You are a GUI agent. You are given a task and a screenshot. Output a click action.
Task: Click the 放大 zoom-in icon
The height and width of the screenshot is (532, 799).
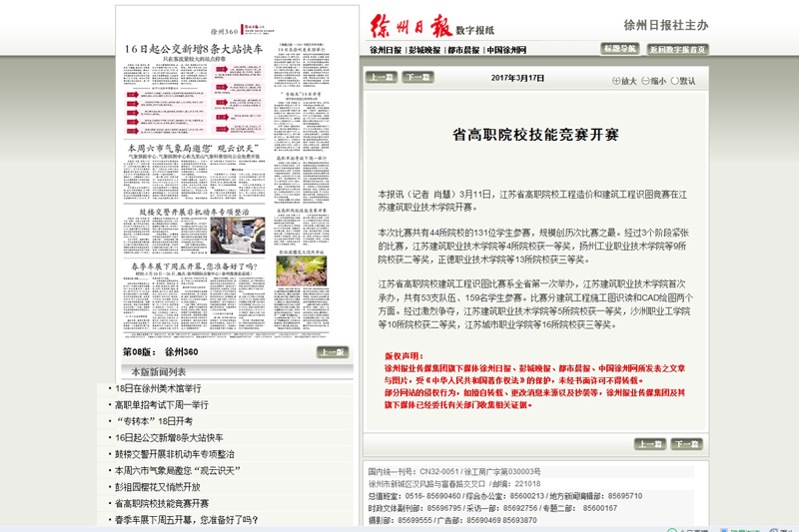click(615, 82)
